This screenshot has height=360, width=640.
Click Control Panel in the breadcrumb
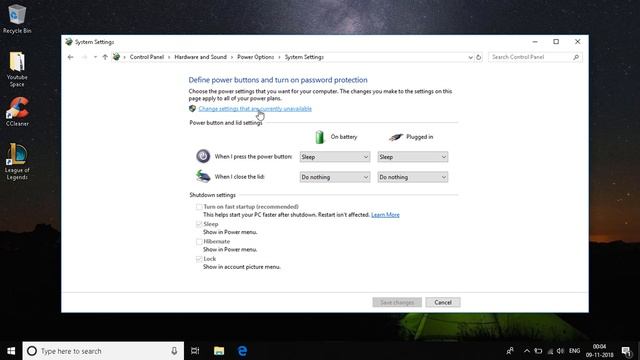point(147,57)
